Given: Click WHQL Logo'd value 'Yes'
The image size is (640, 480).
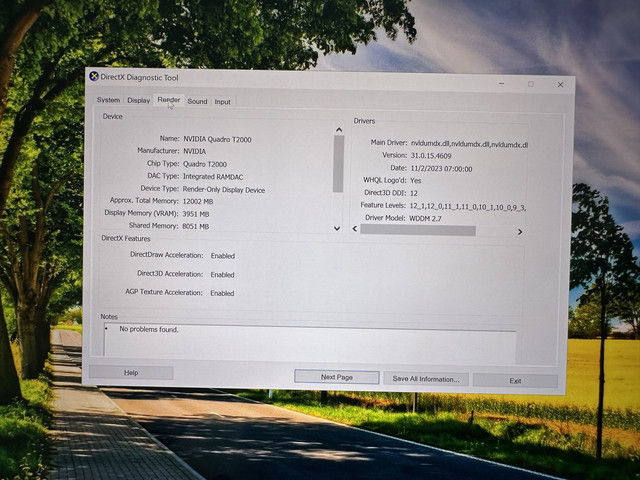Looking at the screenshot, I should (x=416, y=180).
